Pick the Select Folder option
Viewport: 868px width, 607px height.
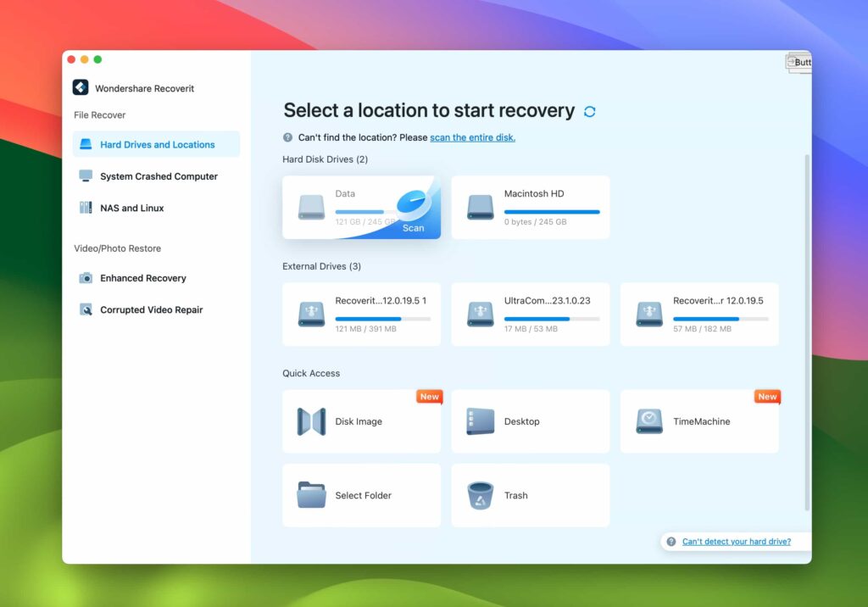coord(361,495)
